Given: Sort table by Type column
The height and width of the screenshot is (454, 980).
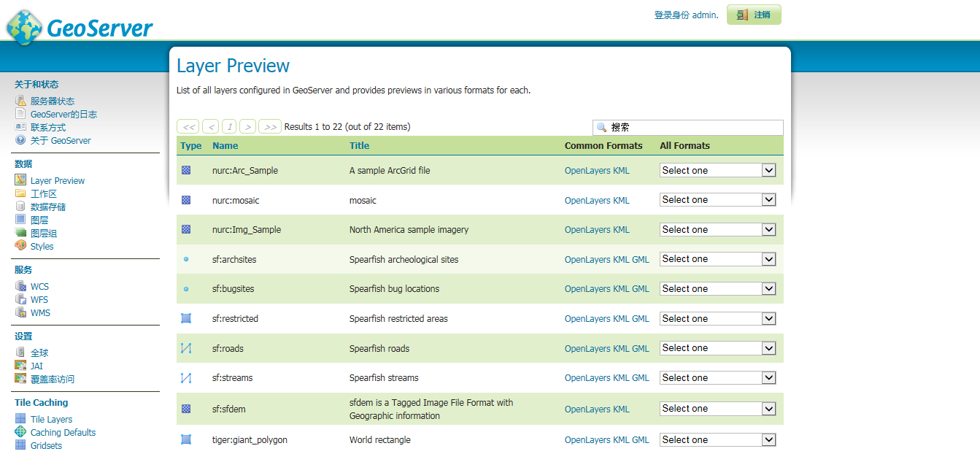Looking at the screenshot, I should tap(191, 145).
